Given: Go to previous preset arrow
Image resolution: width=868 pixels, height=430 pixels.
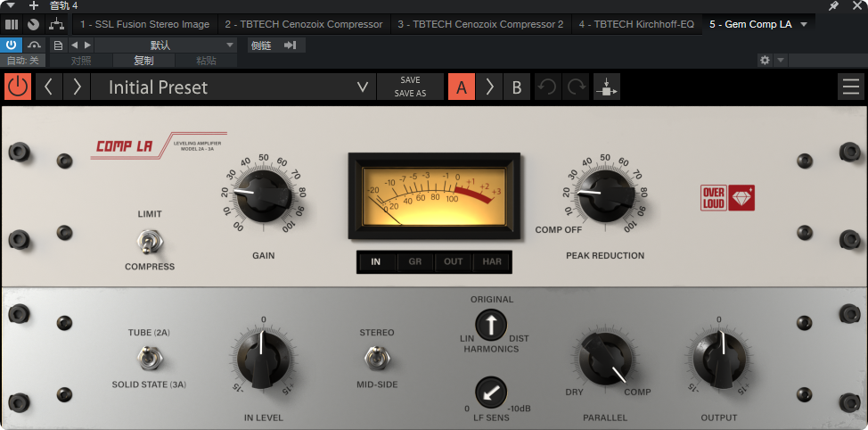Looking at the screenshot, I should click(x=49, y=87).
